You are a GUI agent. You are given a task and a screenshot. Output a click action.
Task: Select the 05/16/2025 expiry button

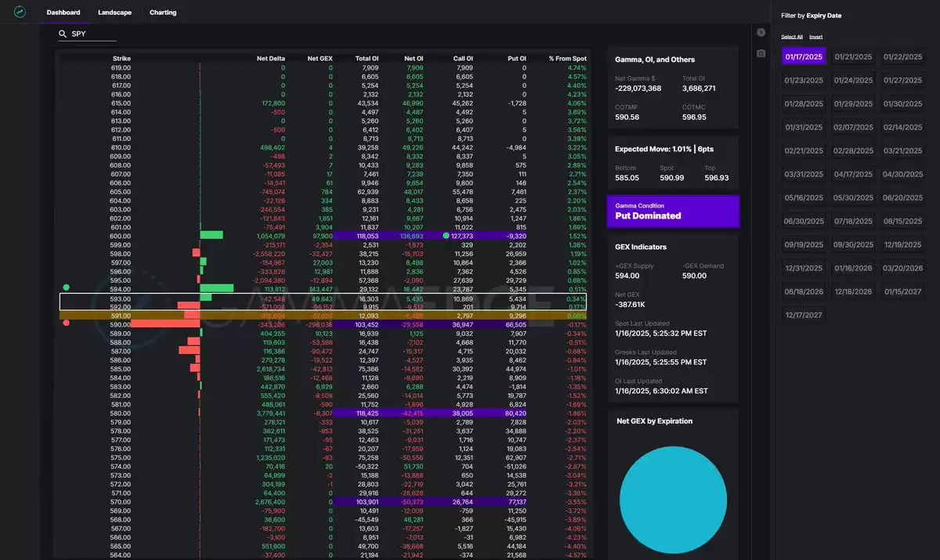(x=804, y=197)
